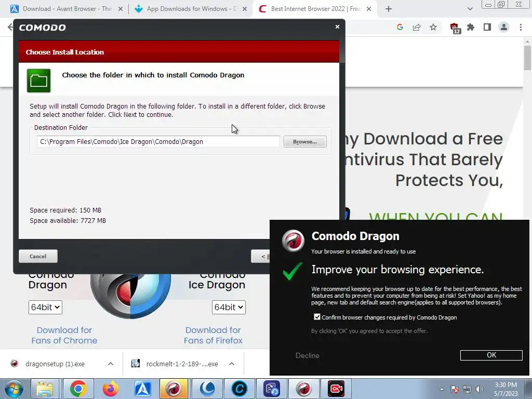The image size is (532, 399).
Task: Open the highlighted Comodo Dragon taskbar icon
Action: click(174, 389)
